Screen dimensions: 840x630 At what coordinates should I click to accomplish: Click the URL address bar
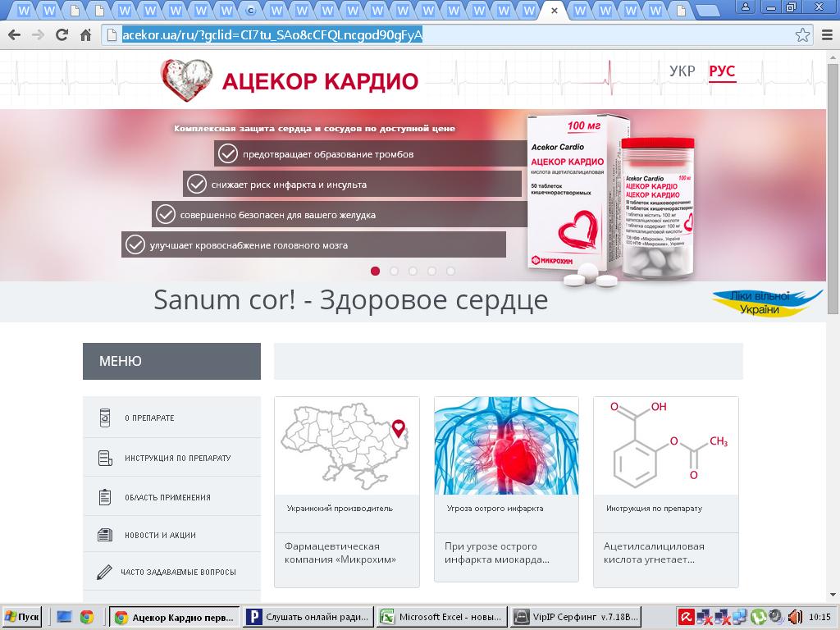tap(455, 35)
